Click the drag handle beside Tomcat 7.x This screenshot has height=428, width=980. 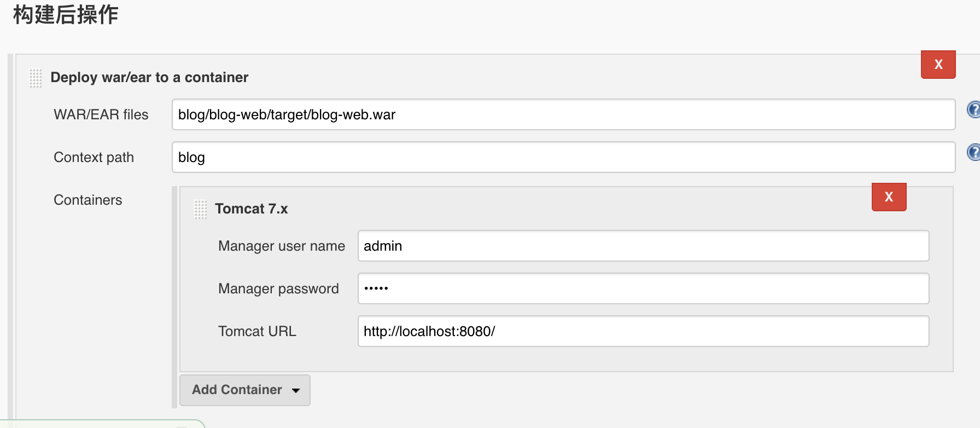coord(201,209)
